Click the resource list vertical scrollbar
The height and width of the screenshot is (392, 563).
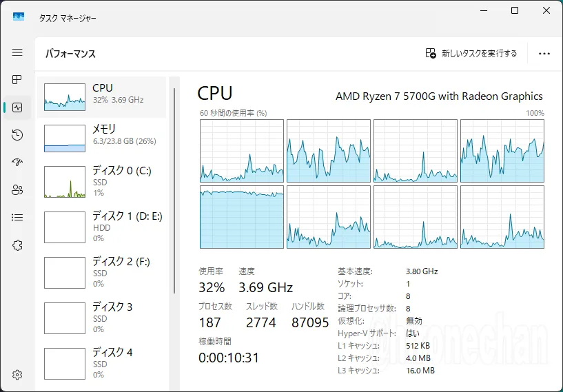coord(174,191)
